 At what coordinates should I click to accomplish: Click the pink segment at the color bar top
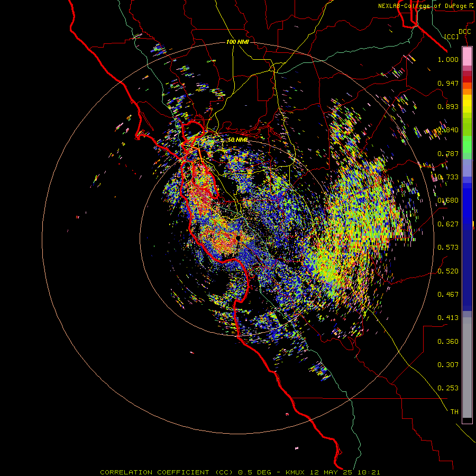(467, 57)
